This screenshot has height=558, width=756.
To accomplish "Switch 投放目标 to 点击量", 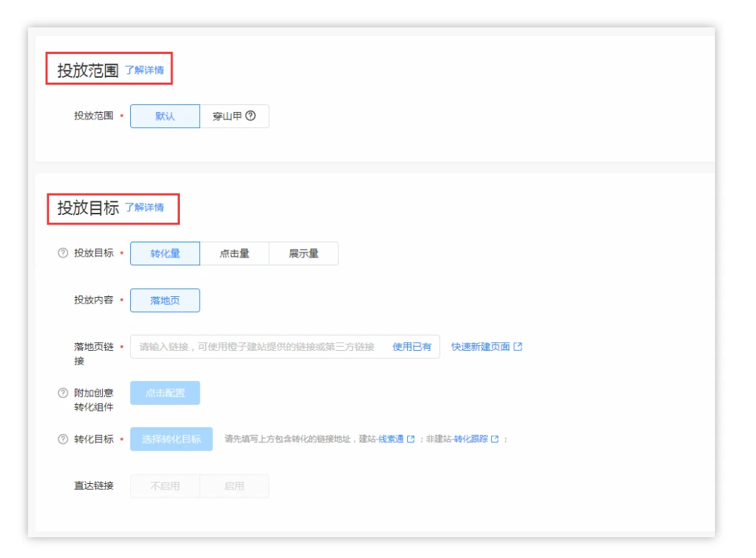I will 234,254.
